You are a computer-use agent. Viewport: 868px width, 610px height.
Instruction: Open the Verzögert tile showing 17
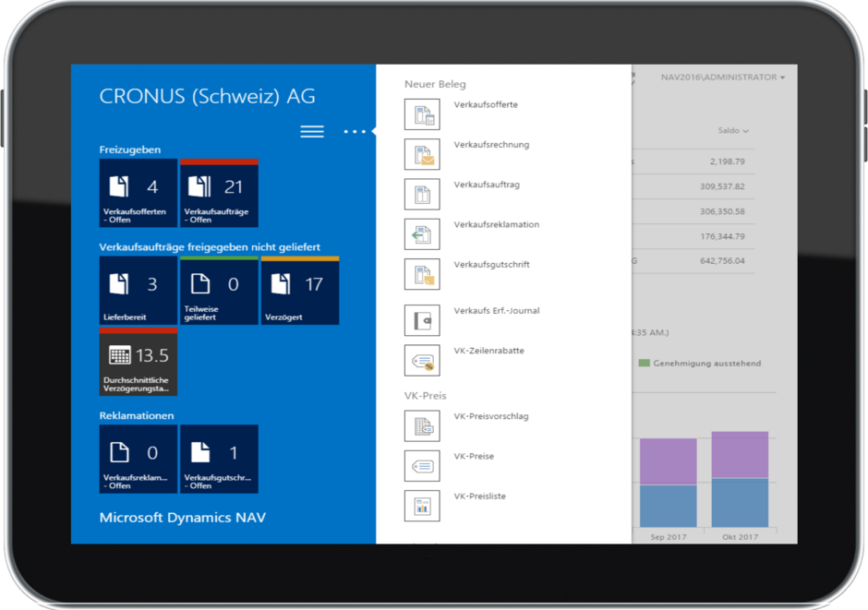[298, 291]
